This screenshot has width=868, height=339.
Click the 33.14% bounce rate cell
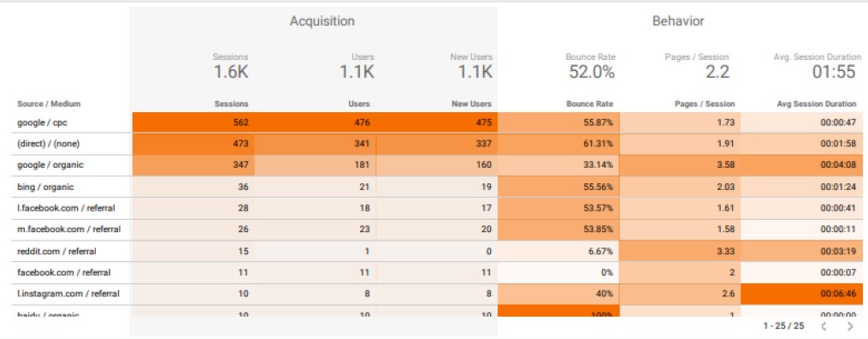coord(558,165)
